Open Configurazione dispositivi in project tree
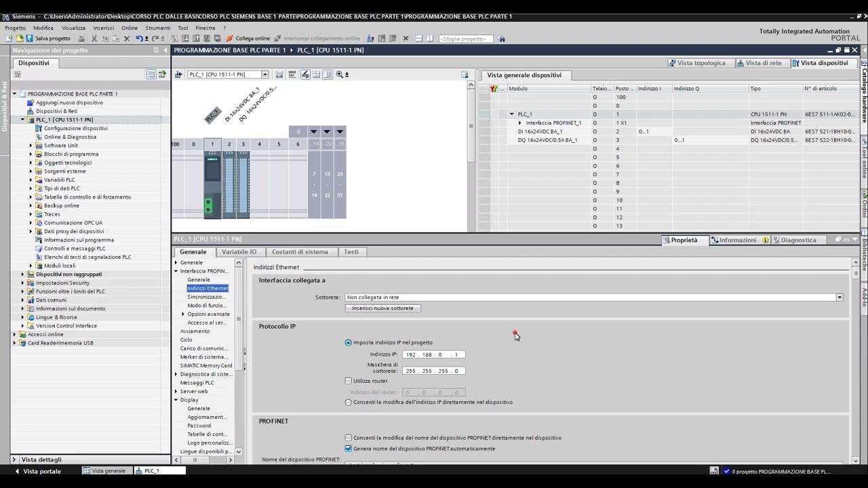This screenshot has height=488, width=868. 75,128
